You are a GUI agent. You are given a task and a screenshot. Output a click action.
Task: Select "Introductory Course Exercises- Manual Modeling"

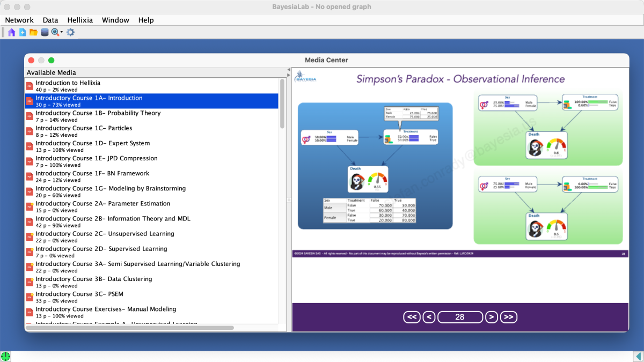pyautogui.click(x=152, y=312)
